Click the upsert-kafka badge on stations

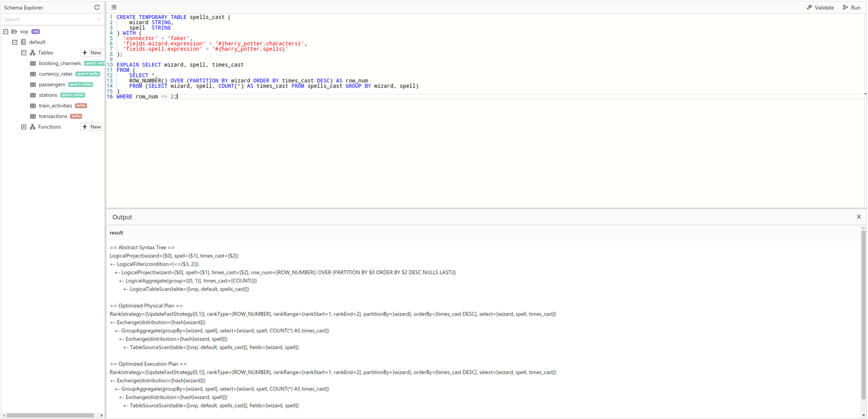pos(73,95)
